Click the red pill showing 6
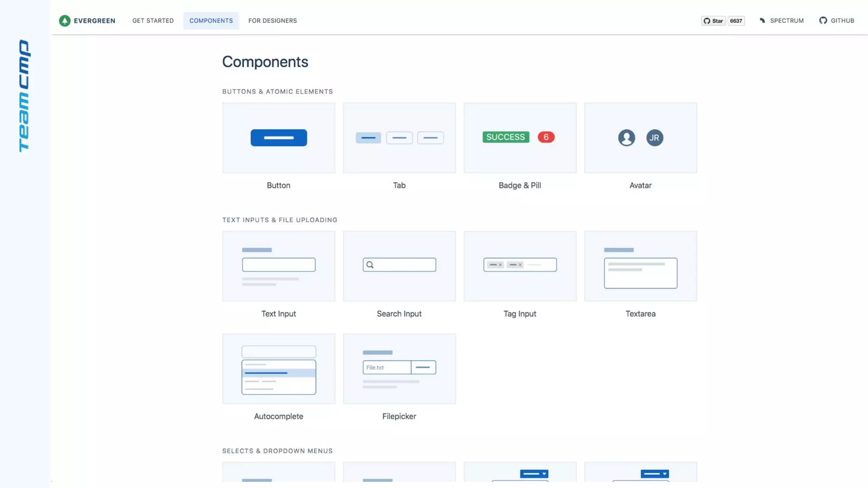The width and height of the screenshot is (868, 488). 546,137
